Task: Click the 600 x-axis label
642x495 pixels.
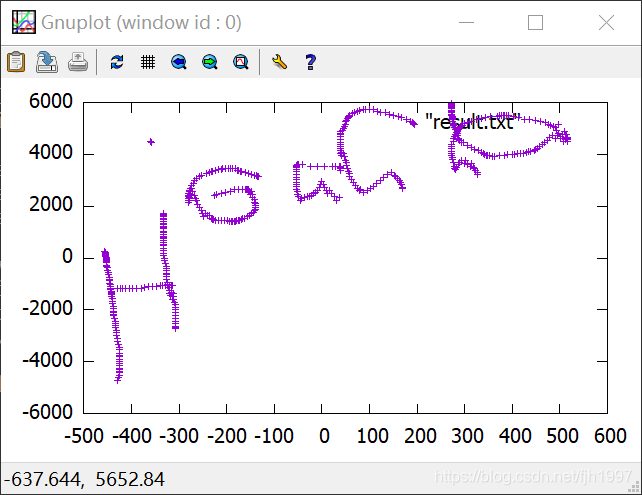Action: (x=610, y=436)
